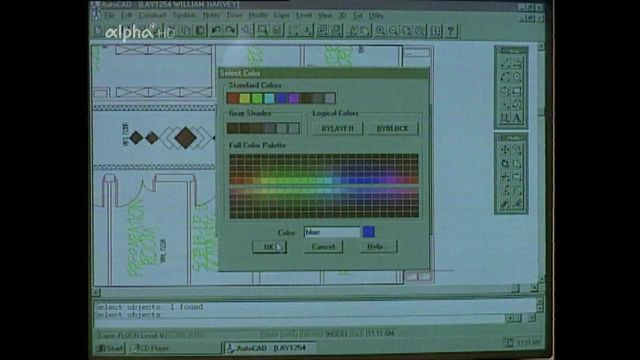Click the Help question mark toolbar icon
This screenshot has height=360, width=640.
(451, 31)
